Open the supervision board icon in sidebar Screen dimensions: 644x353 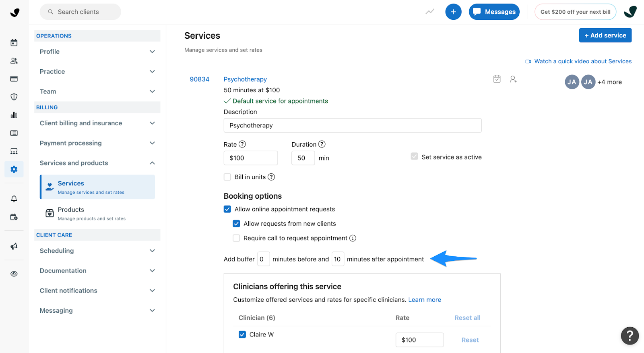[x=14, y=152]
